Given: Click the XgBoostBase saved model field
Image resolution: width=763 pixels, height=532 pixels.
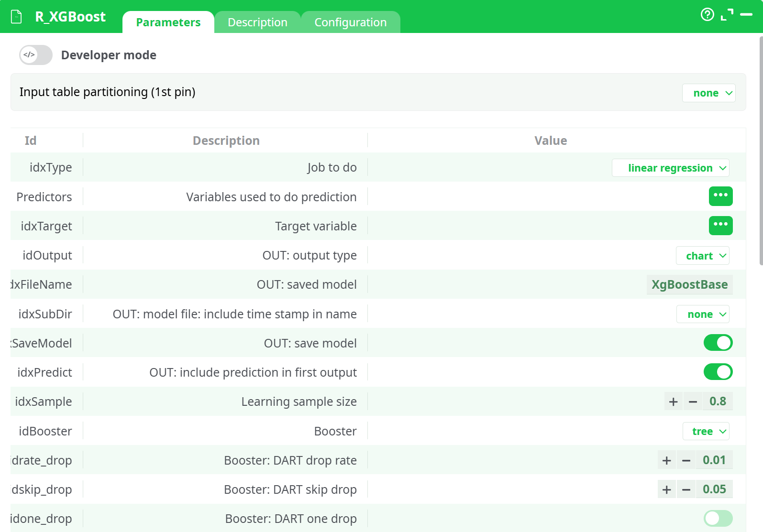Looking at the screenshot, I should pyautogui.click(x=689, y=284).
